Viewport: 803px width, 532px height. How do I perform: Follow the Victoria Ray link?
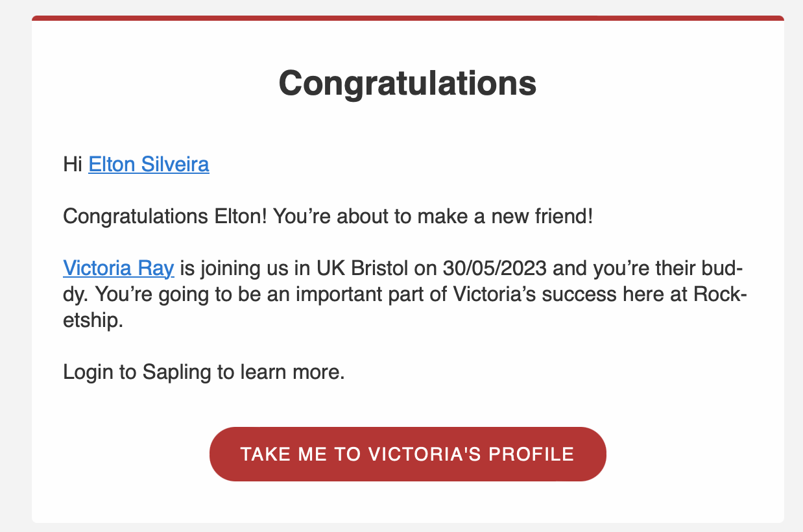pyautogui.click(x=118, y=268)
